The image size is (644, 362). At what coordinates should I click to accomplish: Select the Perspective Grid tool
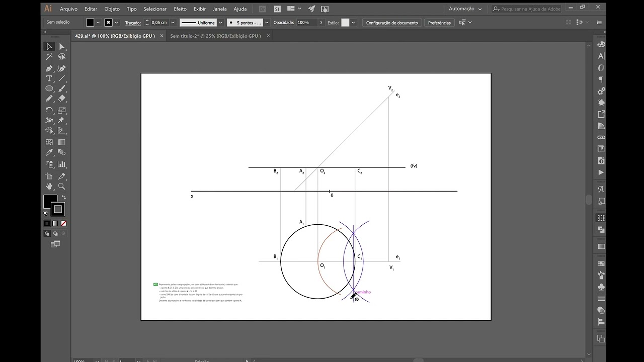coord(62,131)
